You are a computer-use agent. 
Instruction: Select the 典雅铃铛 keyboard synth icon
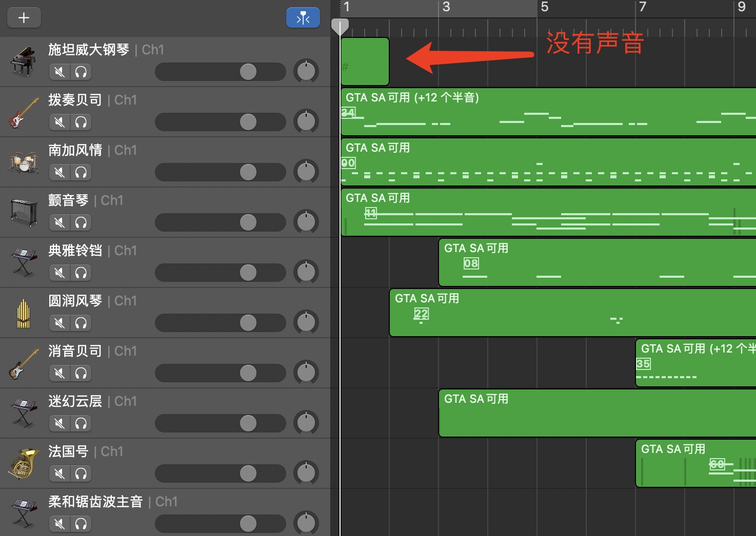tap(23, 262)
